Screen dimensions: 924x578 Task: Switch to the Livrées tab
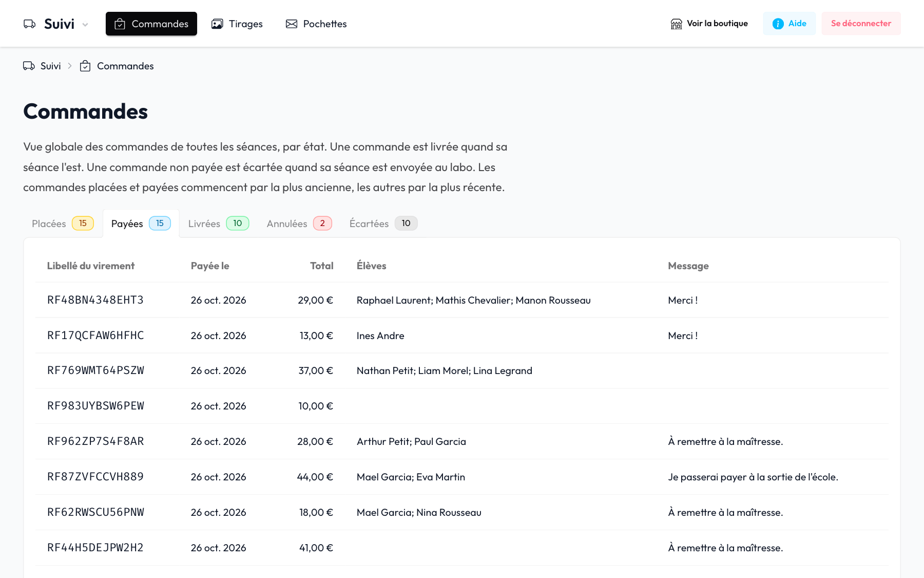[x=219, y=223]
